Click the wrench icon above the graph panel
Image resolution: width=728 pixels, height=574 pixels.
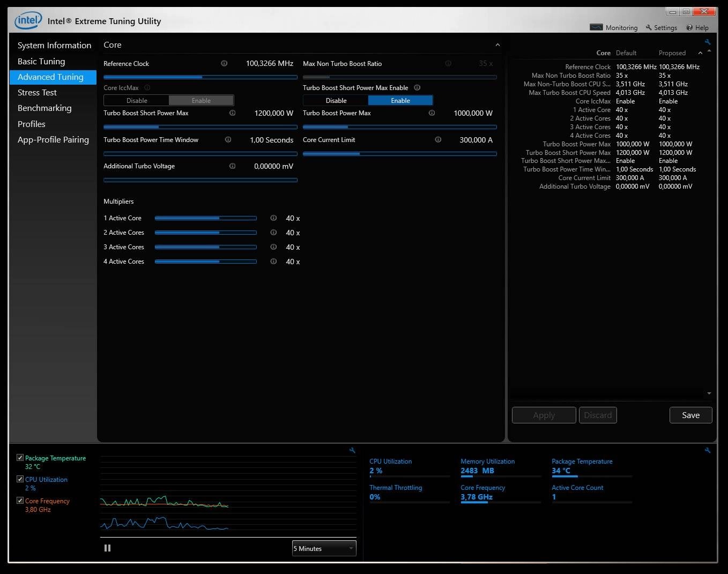click(352, 450)
